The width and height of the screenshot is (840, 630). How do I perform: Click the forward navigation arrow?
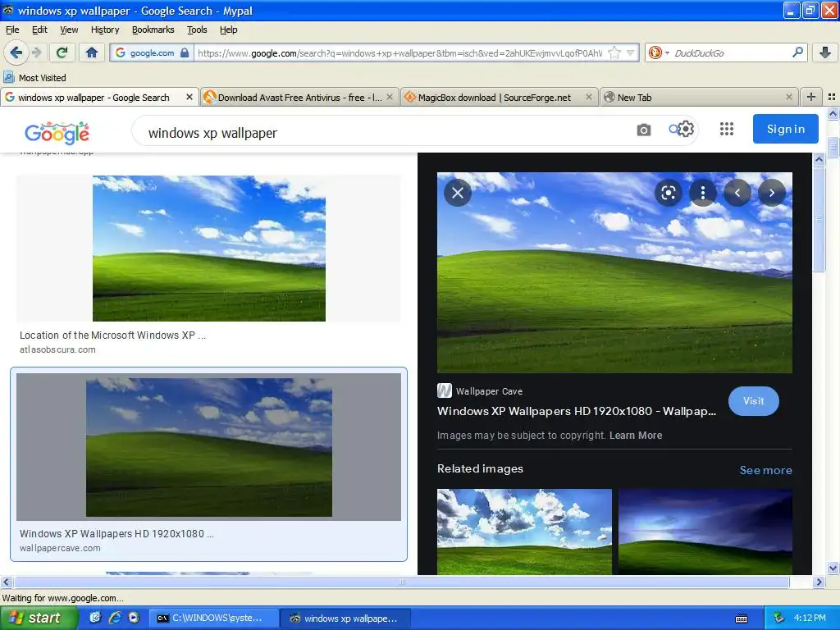tap(37, 52)
